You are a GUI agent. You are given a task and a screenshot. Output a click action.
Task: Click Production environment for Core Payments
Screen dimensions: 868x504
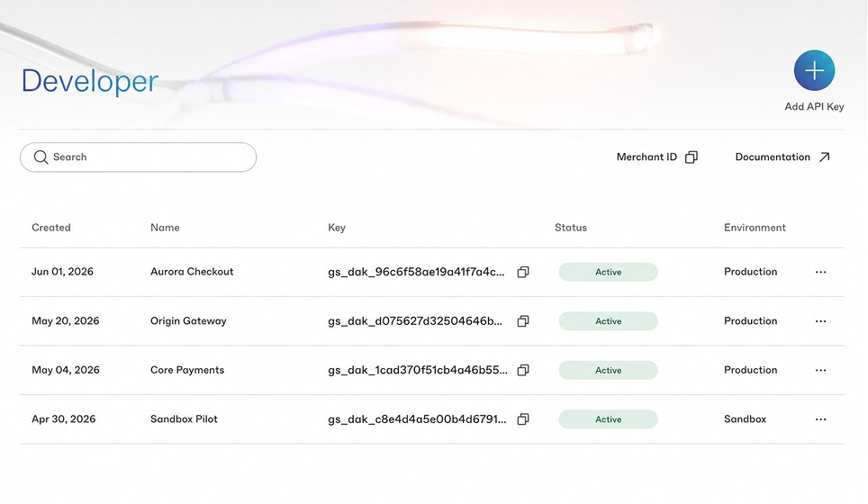click(751, 370)
